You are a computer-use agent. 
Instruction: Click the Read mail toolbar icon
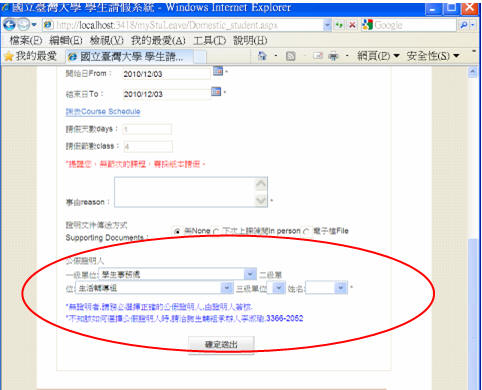pyautogui.click(x=318, y=56)
